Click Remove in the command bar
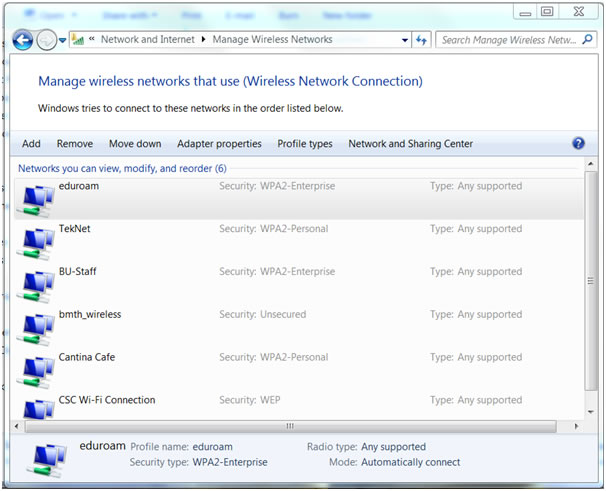The height and width of the screenshot is (491, 606). coord(75,144)
